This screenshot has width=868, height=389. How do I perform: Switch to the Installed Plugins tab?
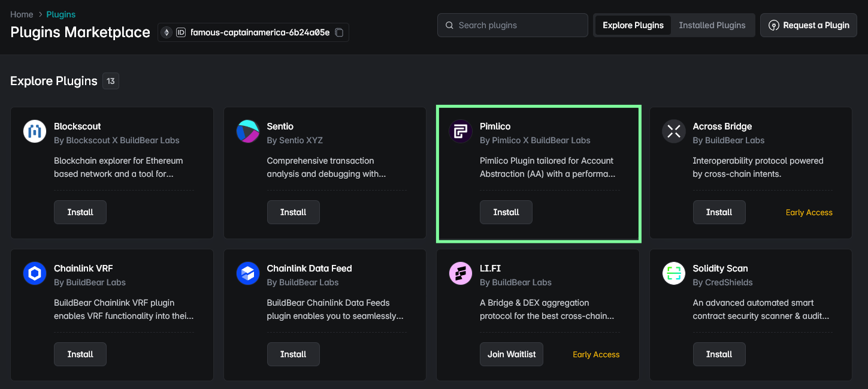[712, 25]
